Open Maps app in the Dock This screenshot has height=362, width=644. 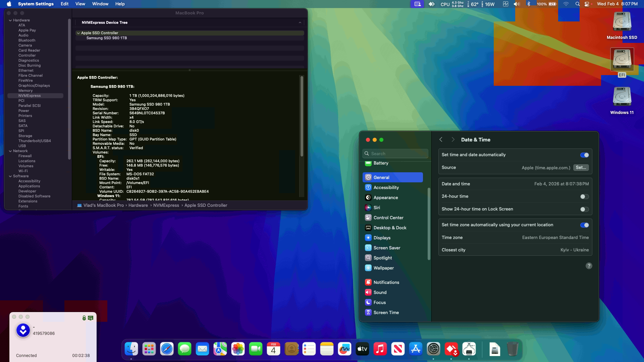pos(220,349)
